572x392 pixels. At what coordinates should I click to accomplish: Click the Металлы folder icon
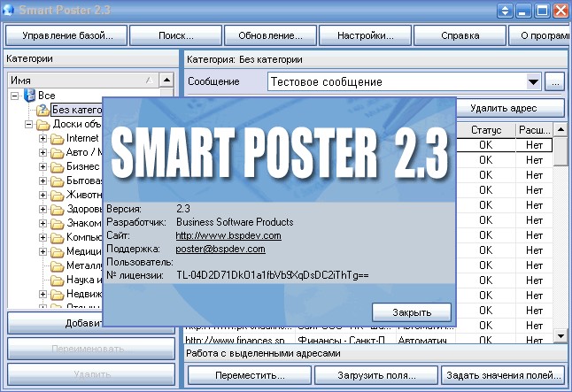[57, 266]
